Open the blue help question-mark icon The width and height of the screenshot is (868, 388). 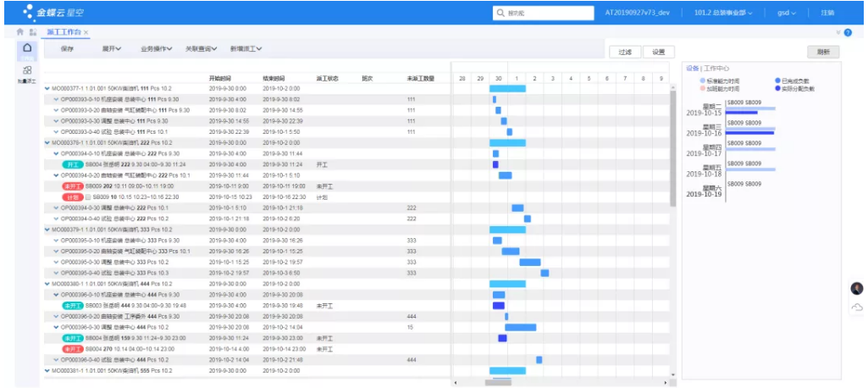point(848,33)
